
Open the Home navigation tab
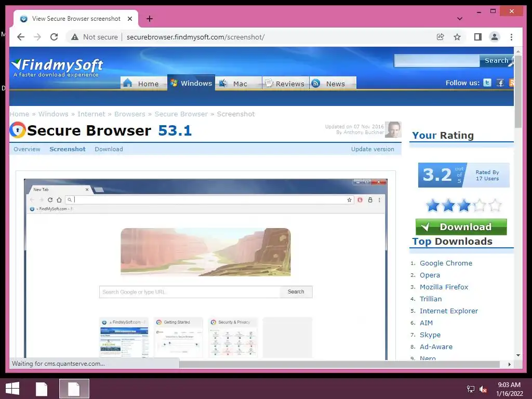pyautogui.click(x=143, y=83)
